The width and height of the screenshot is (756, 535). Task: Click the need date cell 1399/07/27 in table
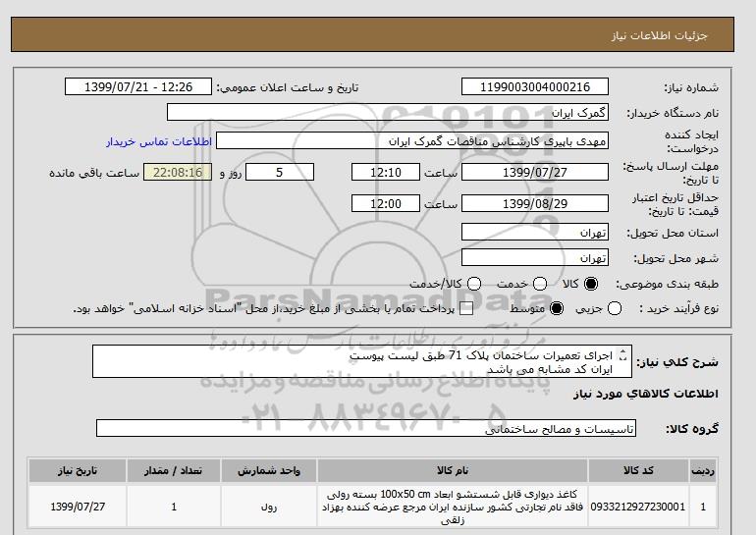(78, 507)
